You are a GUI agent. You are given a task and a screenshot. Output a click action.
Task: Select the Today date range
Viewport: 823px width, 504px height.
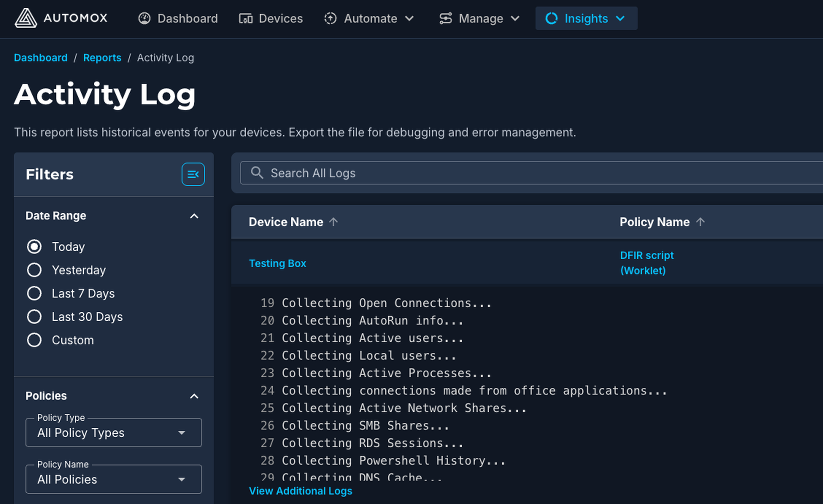[34, 247]
